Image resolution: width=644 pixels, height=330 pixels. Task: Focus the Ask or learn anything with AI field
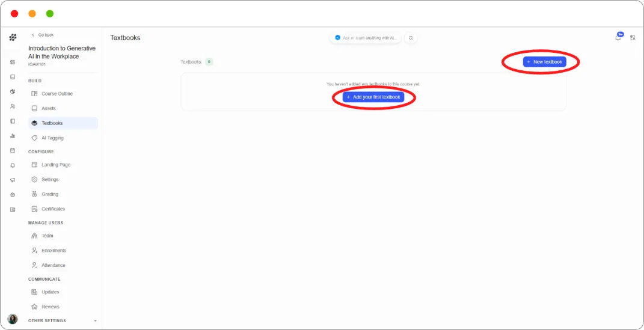click(365, 38)
